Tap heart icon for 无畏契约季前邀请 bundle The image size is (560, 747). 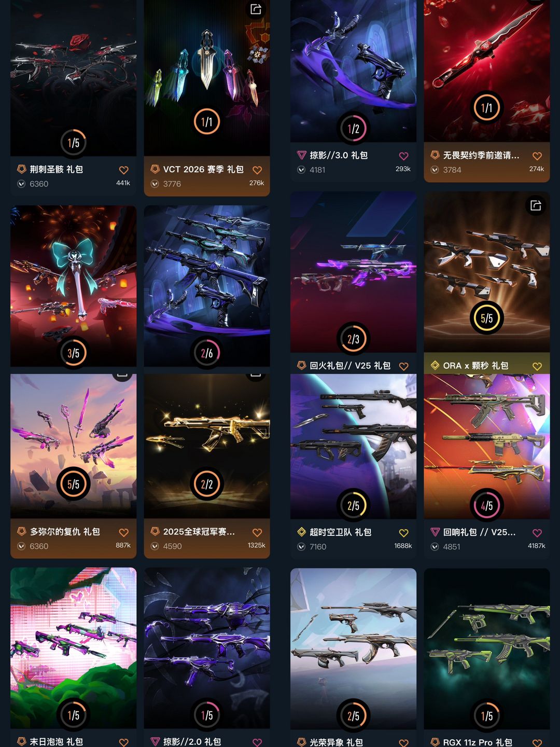click(537, 156)
